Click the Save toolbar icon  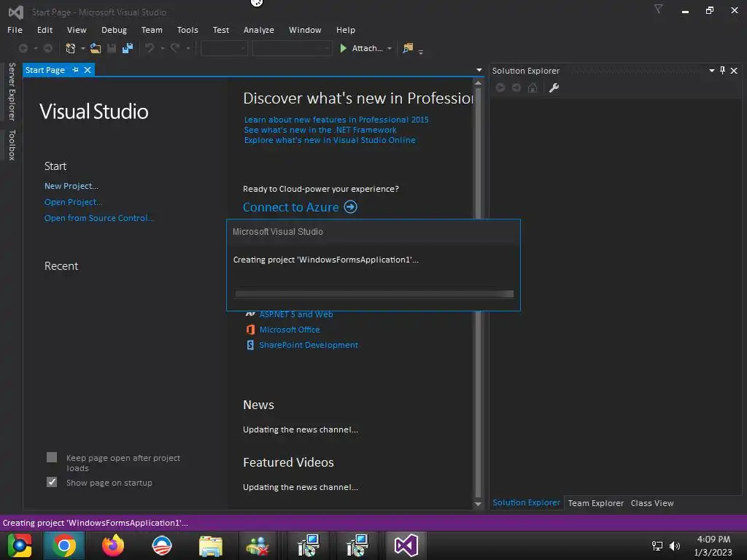pyautogui.click(x=112, y=48)
